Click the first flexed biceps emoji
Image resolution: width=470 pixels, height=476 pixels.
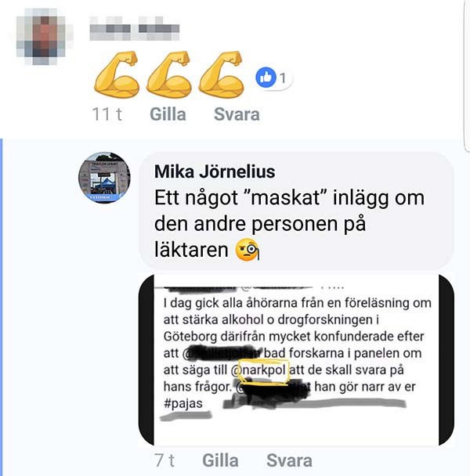(116, 74)
